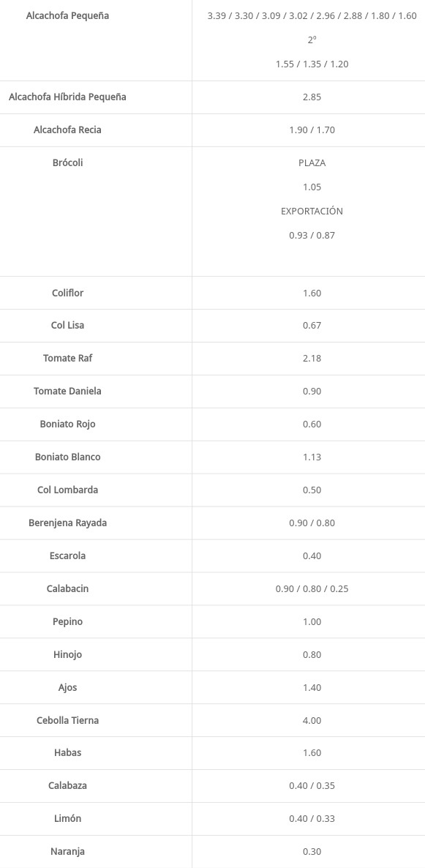Select the Boniato Blanco price 1.13
The image size is (425, 868).
click(x=312, y=457)
